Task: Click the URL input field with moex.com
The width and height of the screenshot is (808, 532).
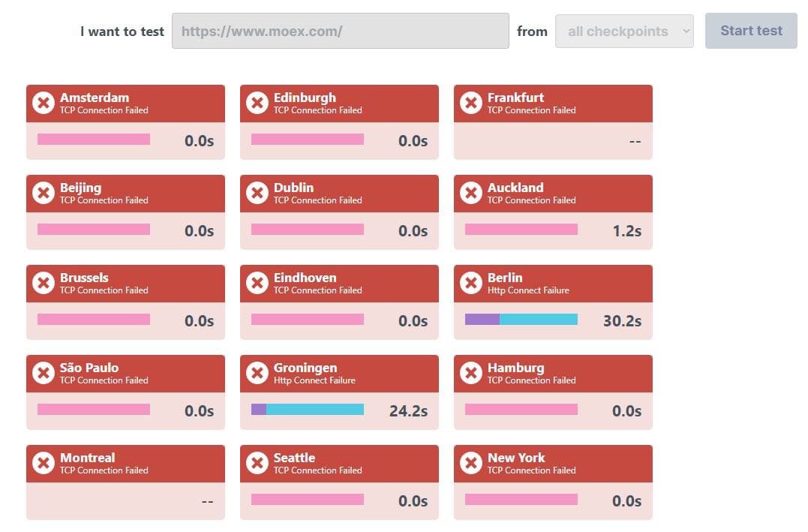Action: pyautogui.click(x=340, y=31)
